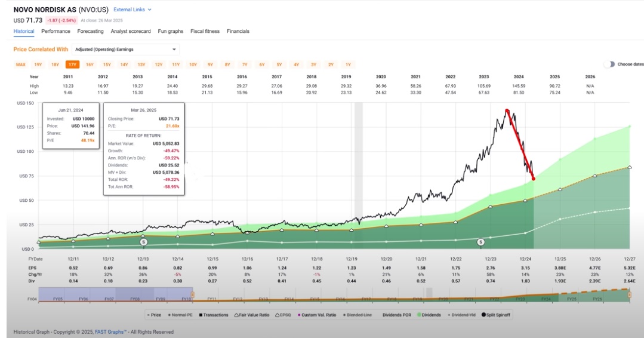Click the FY06 segment in timeline navigator
The width and height of the screenshot is (644, 338).
pyautogui.click(x=84, y=299)
